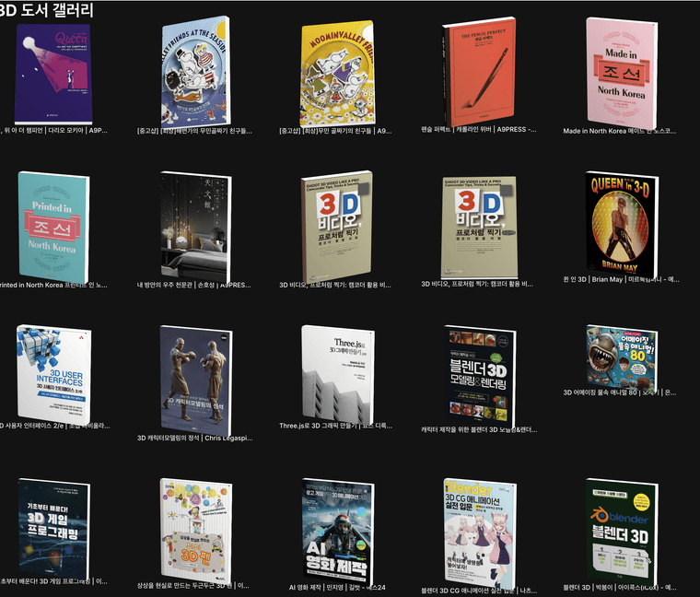Open the 3D 펜 book cover
This screenshot has height=597, width=700.
pos(194,526)
